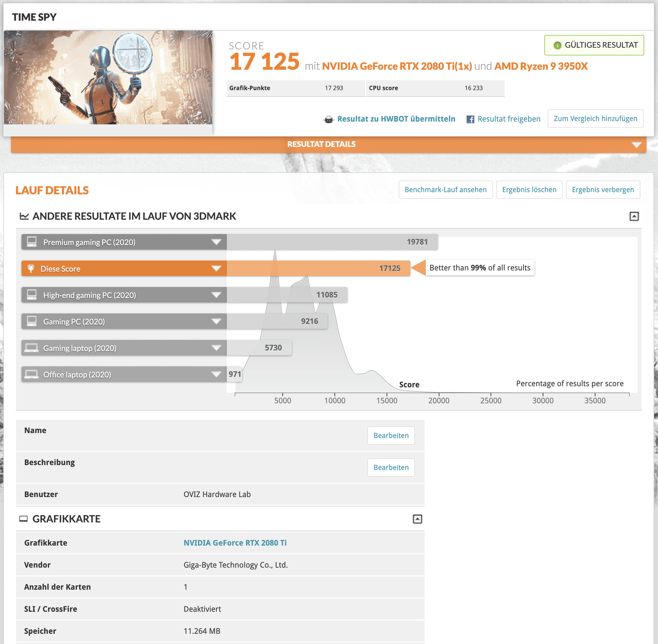
Task: Click 'OVIZ Hardware Lab' user name
Action: coord(217,495)
